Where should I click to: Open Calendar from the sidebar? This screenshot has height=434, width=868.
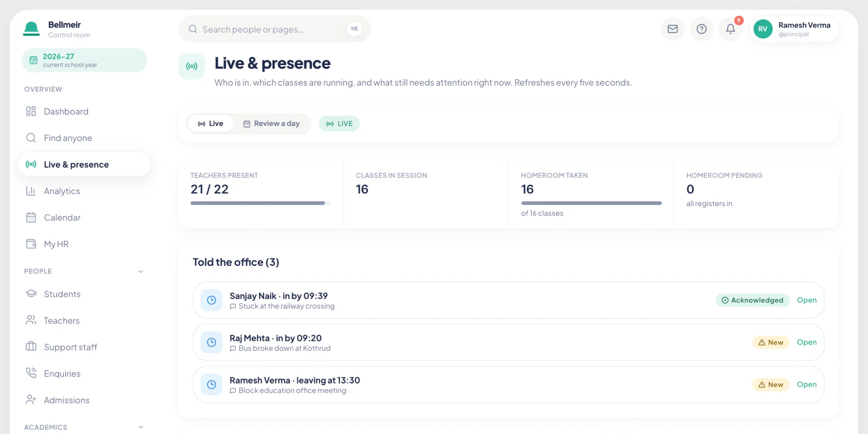[x=84, y=218]
